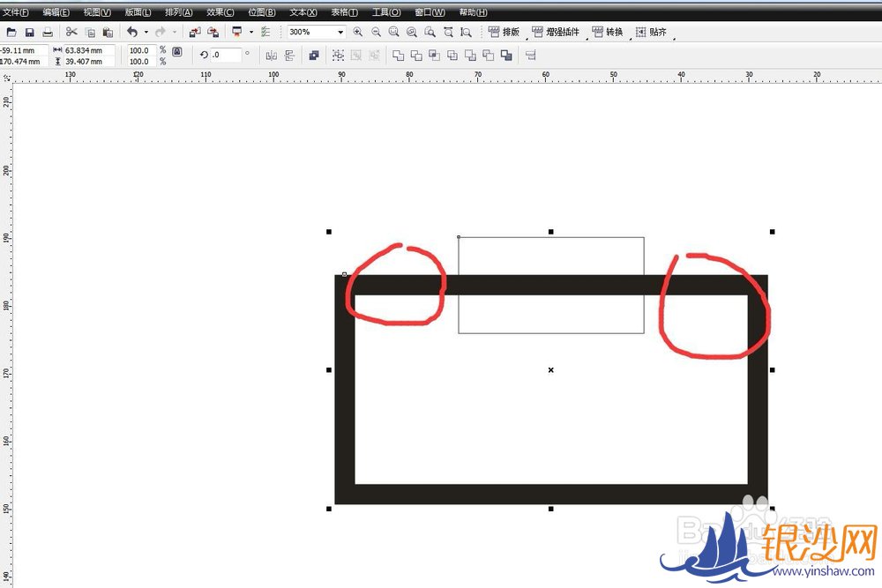Image resolution: width=882 pixels, height=588 pixels.
Task: Click the Export icon on the toolbar
Action: pyautogui.click(x=213, y=32)
